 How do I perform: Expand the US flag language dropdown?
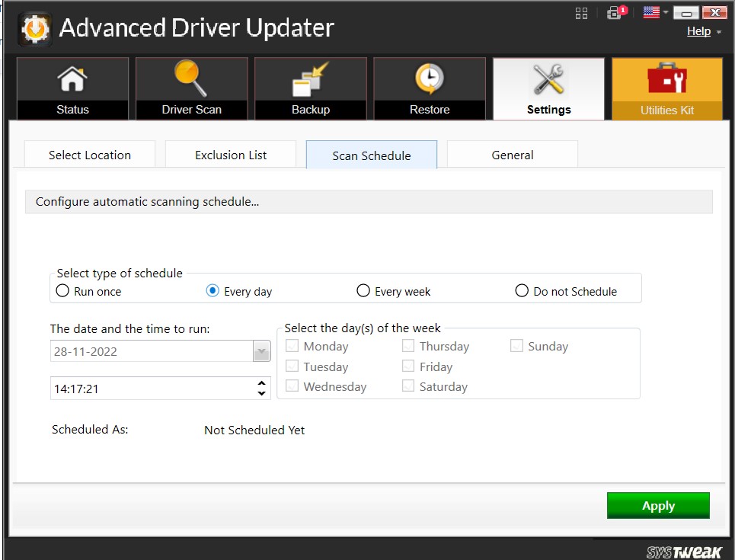pyautogui.click(x=655, y=12)
